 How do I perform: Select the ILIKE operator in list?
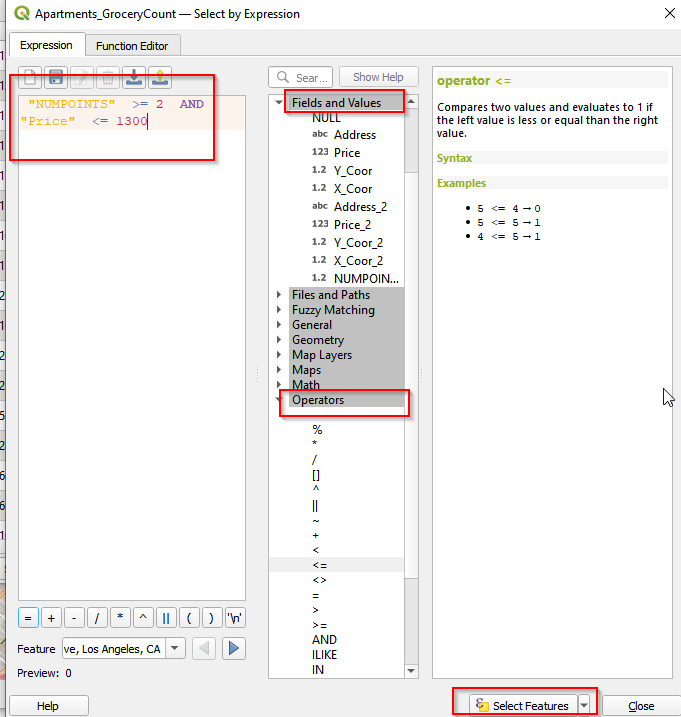[x=324, y=655]
